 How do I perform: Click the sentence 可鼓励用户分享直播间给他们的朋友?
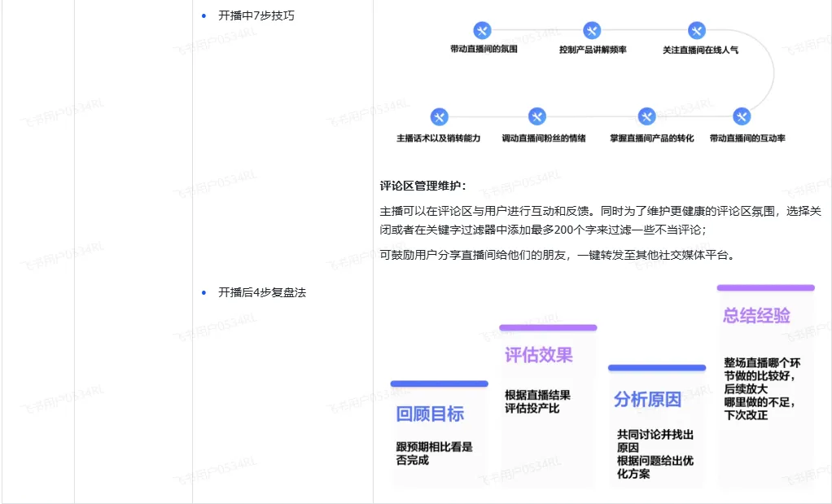point(558,255)
